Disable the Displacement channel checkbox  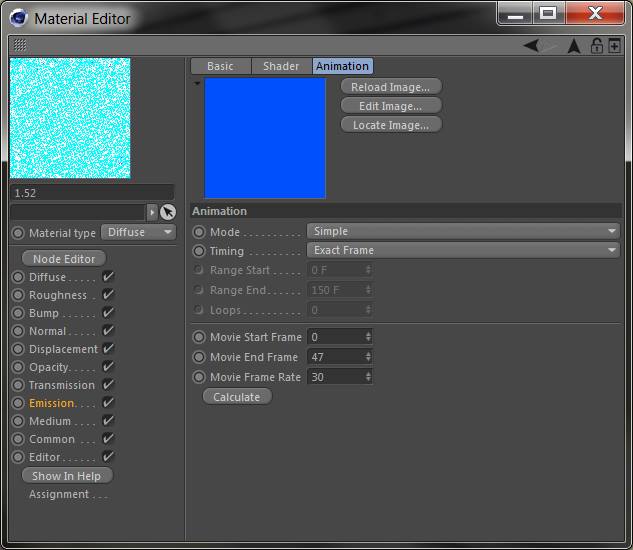(x=108, y=348)
